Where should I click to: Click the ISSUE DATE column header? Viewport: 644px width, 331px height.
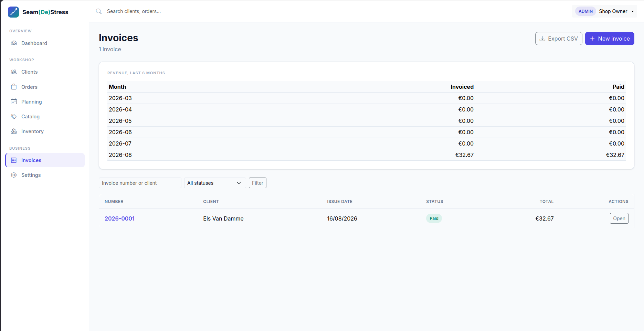[340, 202]
